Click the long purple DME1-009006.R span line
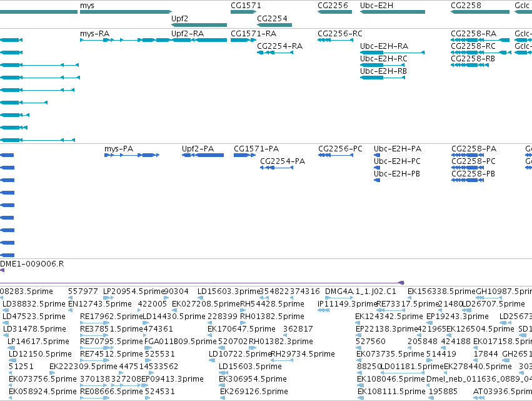This screenshot has height=401, width=532. 202,283
